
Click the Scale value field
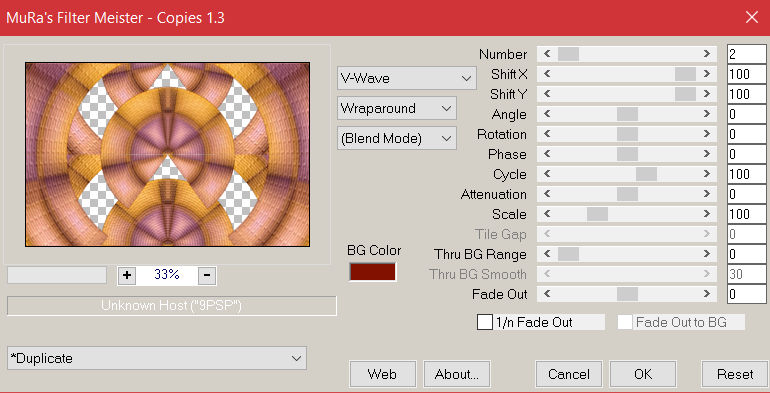click(x=746, y=214)
